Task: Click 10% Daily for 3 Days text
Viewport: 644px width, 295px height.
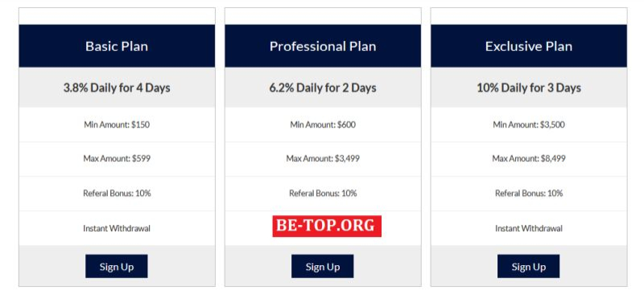Action: [529, 88]
